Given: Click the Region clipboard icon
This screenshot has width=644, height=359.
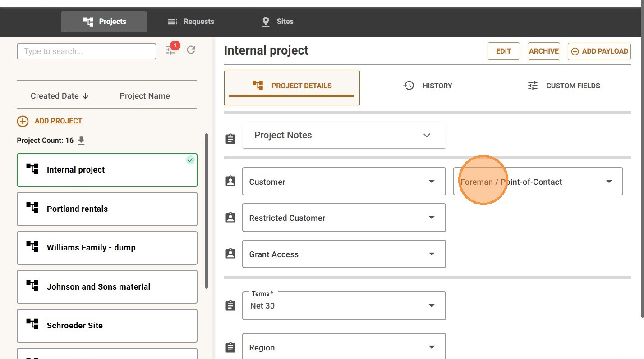Looking at the screenshot, I should pos(230,347).
